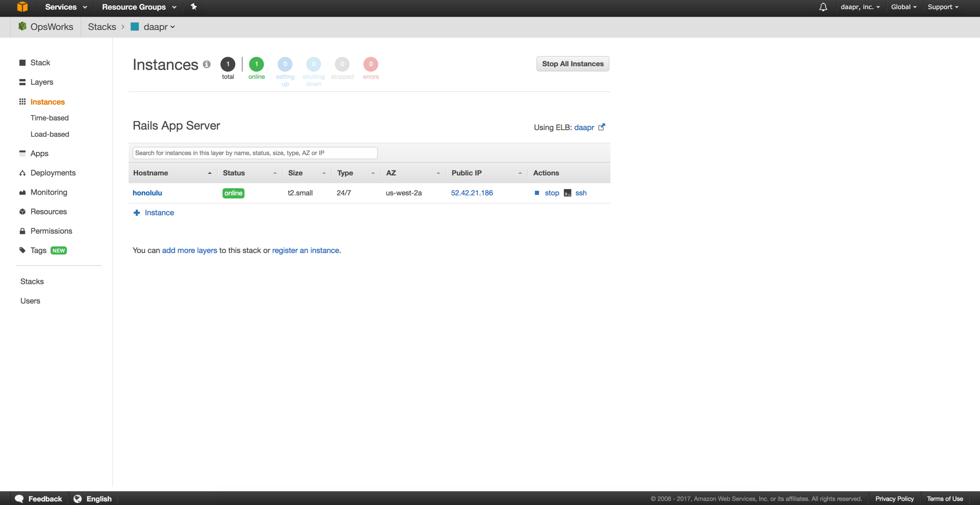
Task: Sort table by Public IP column
Action: click(x=486, y=173)
